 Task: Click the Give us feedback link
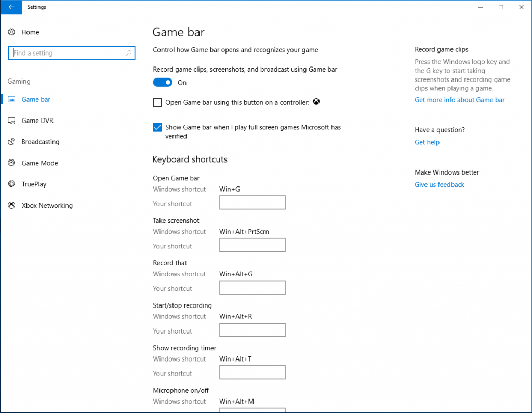(x=439, y=184)
